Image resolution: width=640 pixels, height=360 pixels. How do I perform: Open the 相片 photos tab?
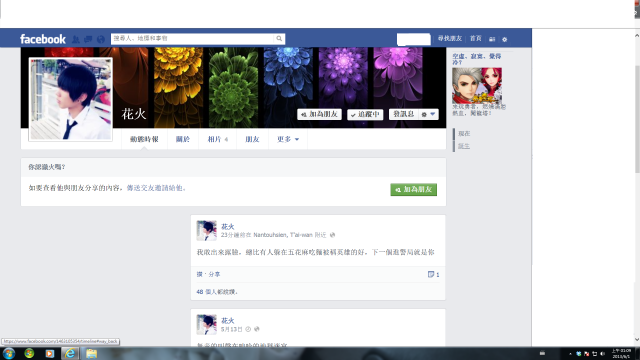click(x=218, y=139)
